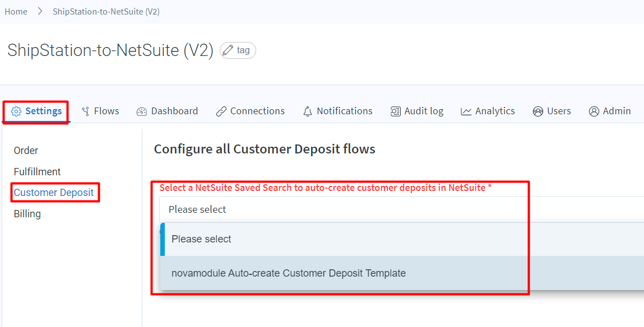Switch to the Flows tab

100,111
